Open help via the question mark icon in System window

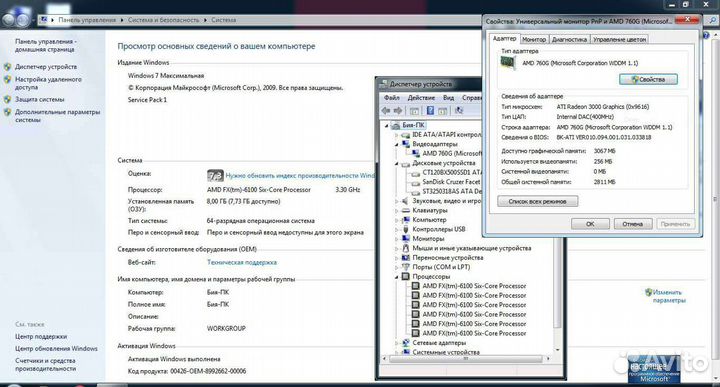point(706,35)
